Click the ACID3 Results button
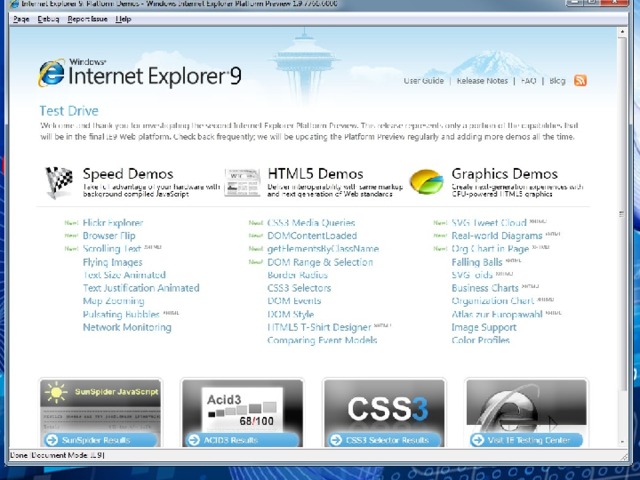The width and height of the screenshot is (640, 480). coord(242,440)
